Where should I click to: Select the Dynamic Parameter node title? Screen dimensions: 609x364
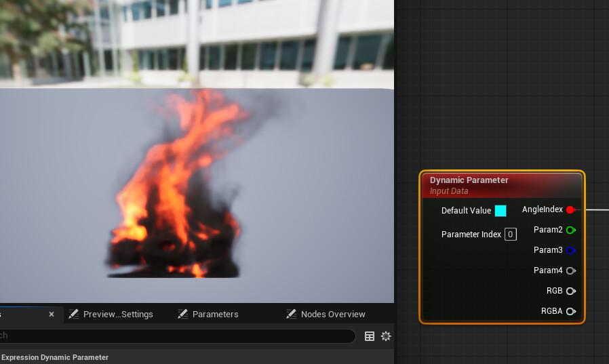click(469, 180)
